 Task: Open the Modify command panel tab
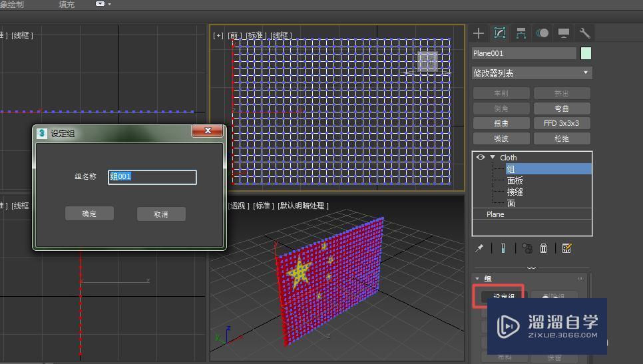coord(499,33)
